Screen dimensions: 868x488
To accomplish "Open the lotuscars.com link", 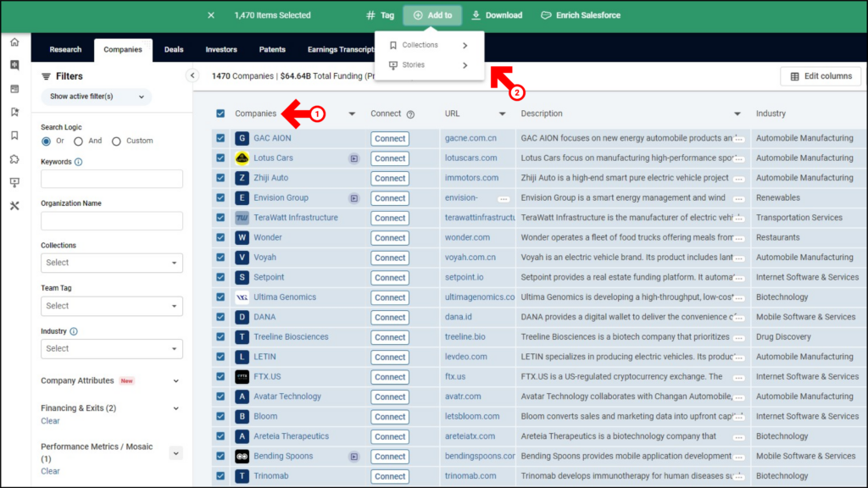I will 470,158.
